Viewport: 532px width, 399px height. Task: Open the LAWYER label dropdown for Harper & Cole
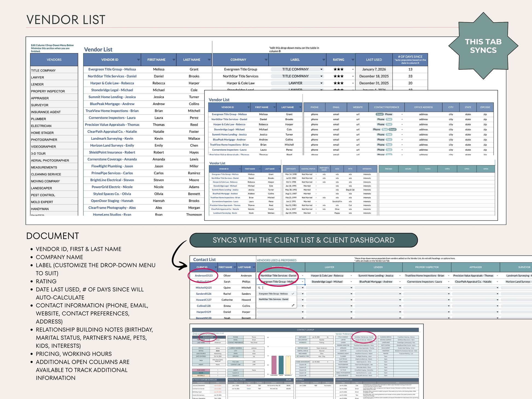pyautogui.click(x=297, y=83)
